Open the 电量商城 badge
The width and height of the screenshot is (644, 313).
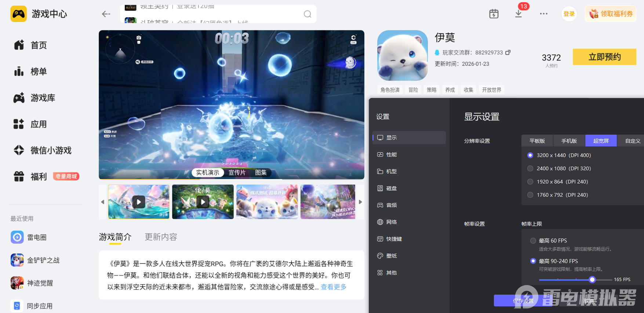(x=66, y=176)
